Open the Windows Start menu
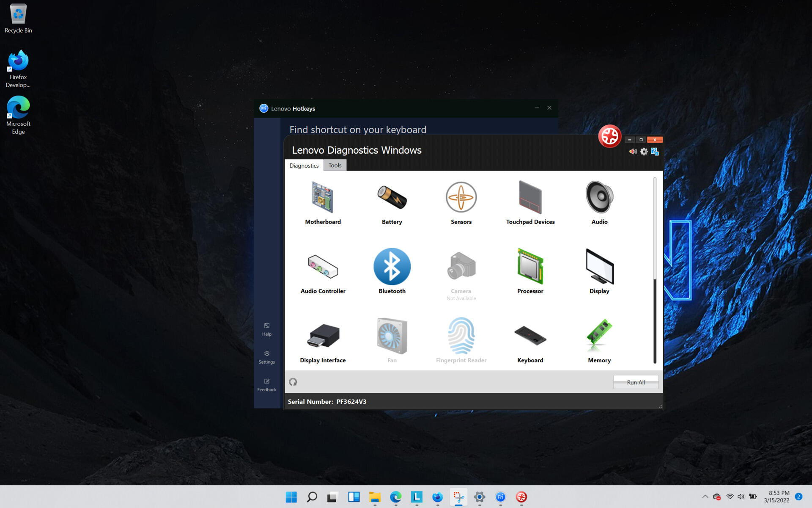The height and width of the screenshot is (508, 812). tap(291, 497)
